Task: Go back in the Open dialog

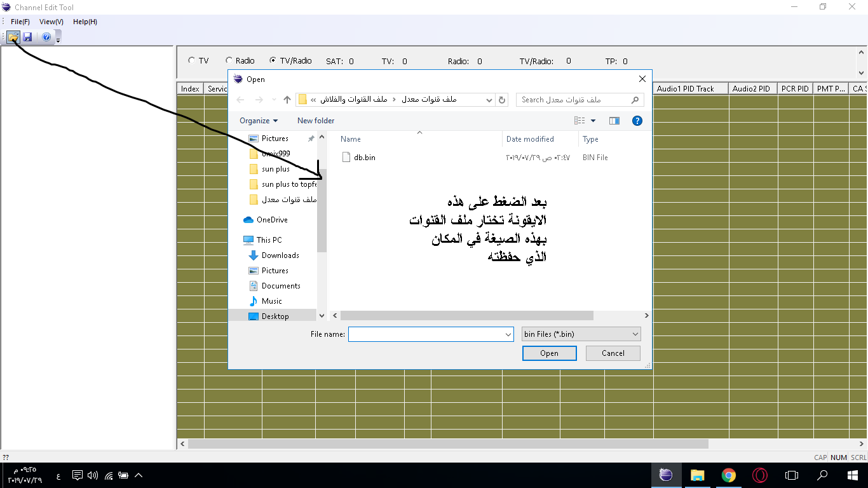Action: pyautogui.click(x=240, y=100)
